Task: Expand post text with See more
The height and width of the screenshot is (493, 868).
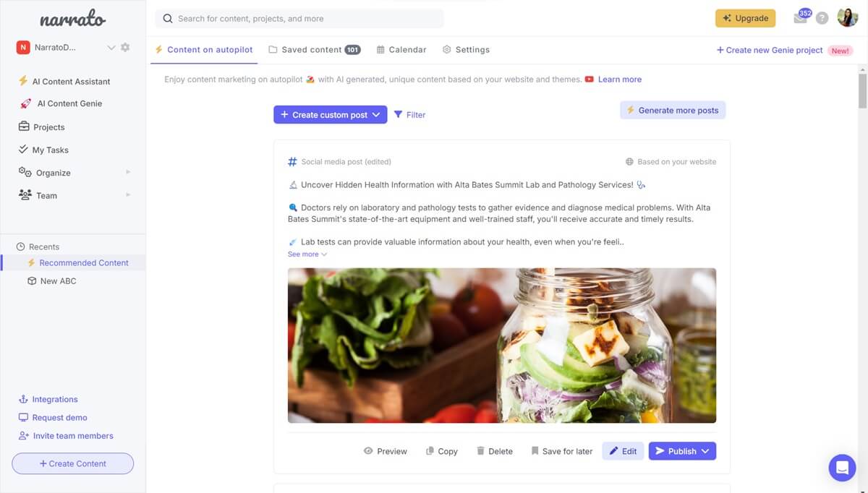Action: click(x=307, y=254)
